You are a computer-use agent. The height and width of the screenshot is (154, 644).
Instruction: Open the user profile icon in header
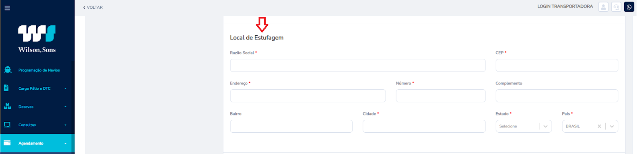pyautogui.click(x=603, y=7)
